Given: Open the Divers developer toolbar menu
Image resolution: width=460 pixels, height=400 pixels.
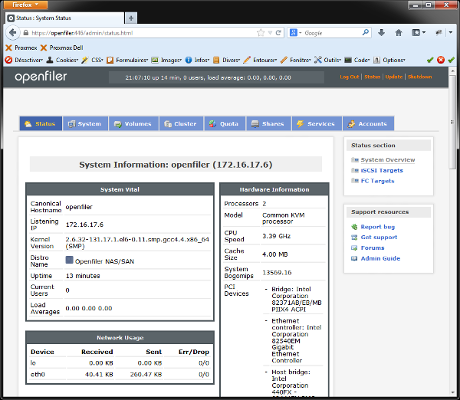Looking at the screenshot, I should [x=227, y=60].
